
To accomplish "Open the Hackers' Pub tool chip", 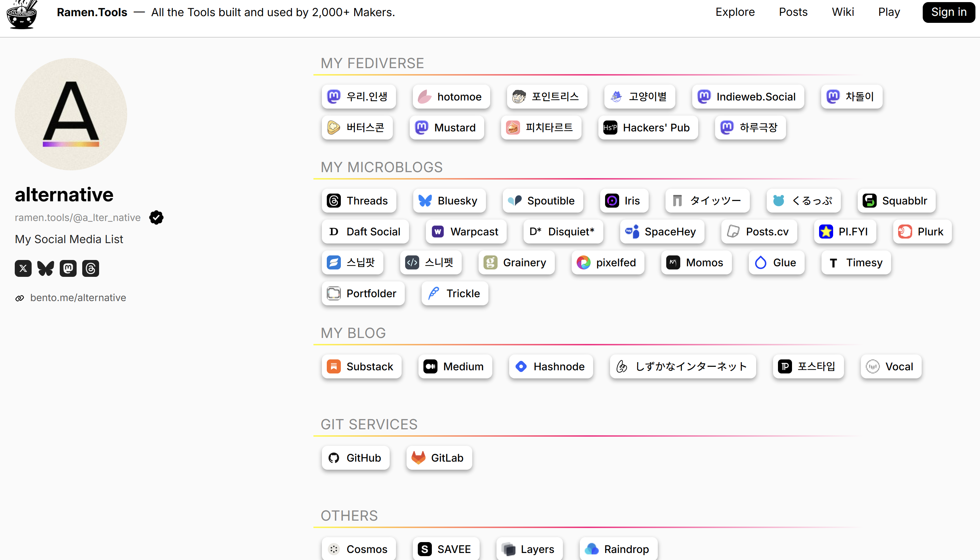I will 648,128.
